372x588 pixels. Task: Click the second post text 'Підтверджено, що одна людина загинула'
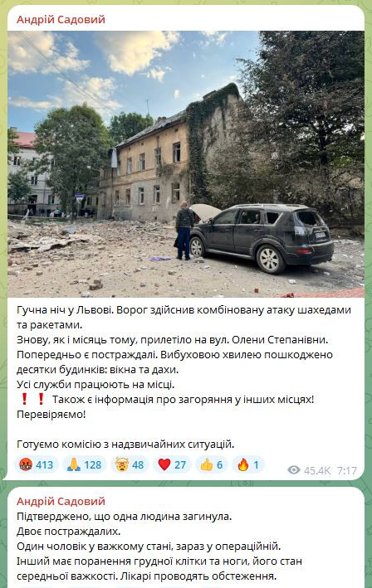tap(125, 517)
